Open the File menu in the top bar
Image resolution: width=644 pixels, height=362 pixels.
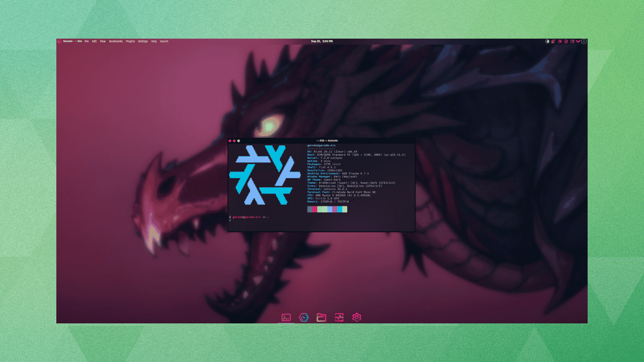86,41
